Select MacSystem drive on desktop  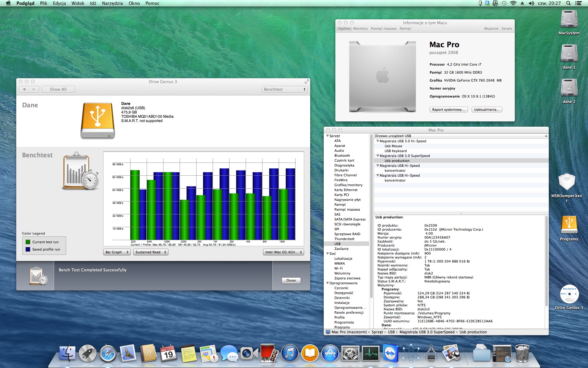569,23
